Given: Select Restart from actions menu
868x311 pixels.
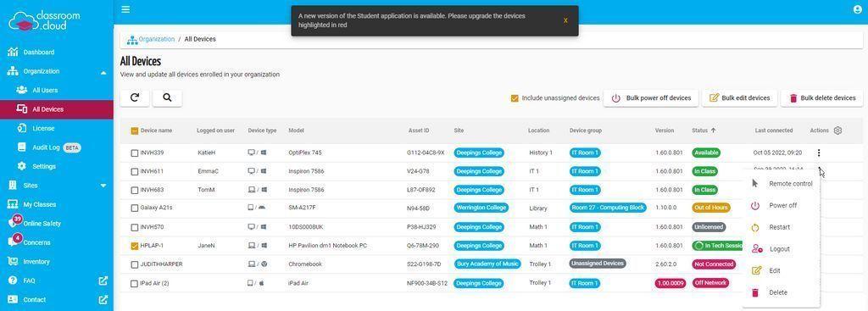Looking at the screenshot, I should (780, 227).
